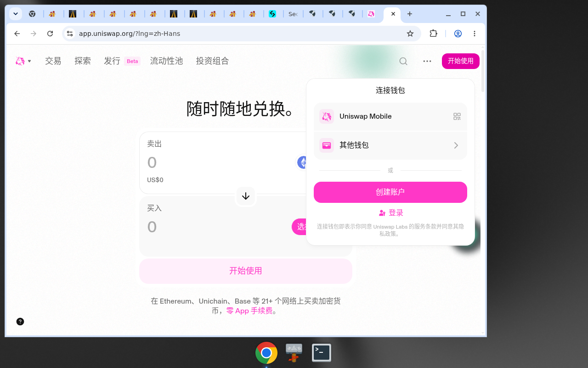Open the search magnifier icon

click(403, 61)
